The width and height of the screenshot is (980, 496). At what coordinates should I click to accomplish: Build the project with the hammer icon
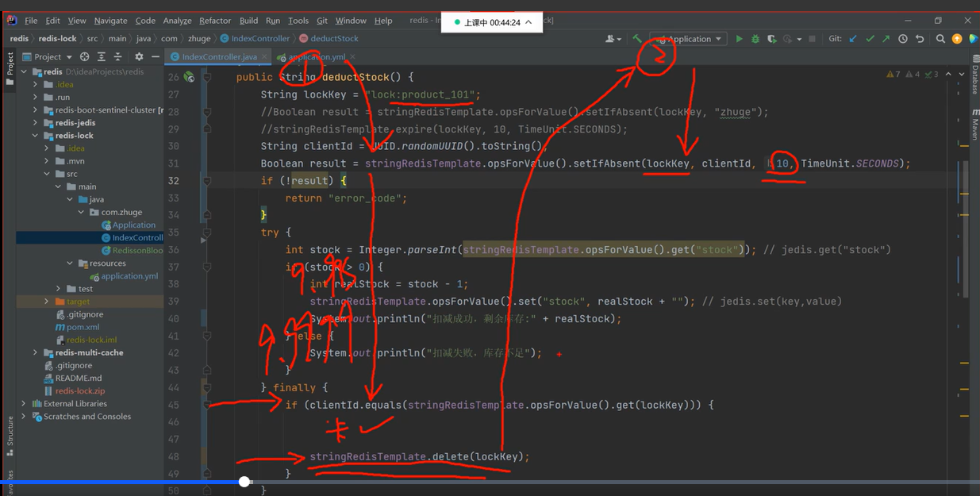tap(637, 38)
